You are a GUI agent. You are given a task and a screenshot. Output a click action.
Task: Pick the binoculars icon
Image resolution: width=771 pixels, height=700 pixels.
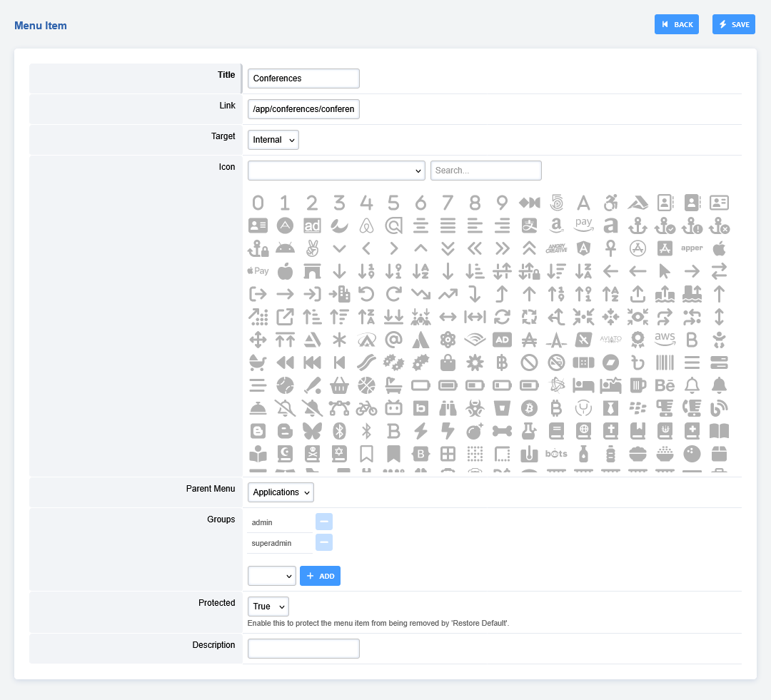[448, 407]
